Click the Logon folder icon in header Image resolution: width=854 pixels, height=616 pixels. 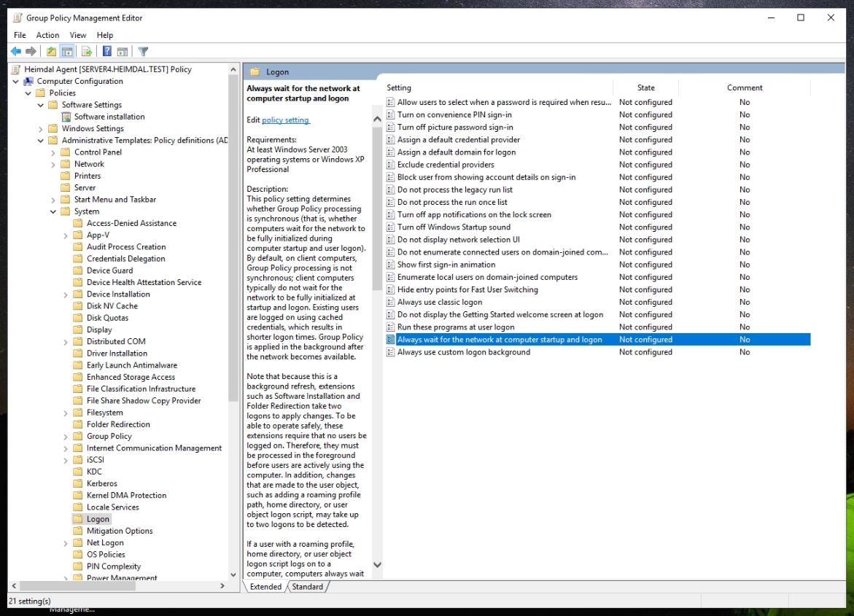pos(255,72)
